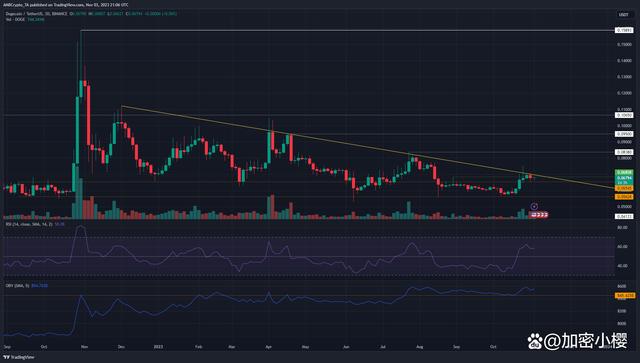Click the Apr label on time axis
This screenshot has height=363, width=640.
(269, 347)
